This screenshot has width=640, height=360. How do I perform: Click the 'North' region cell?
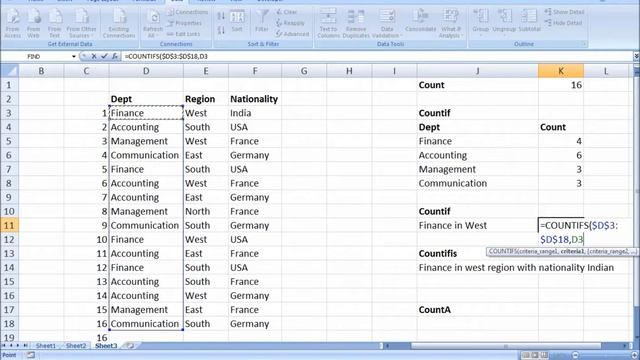(x=206, y=211)
